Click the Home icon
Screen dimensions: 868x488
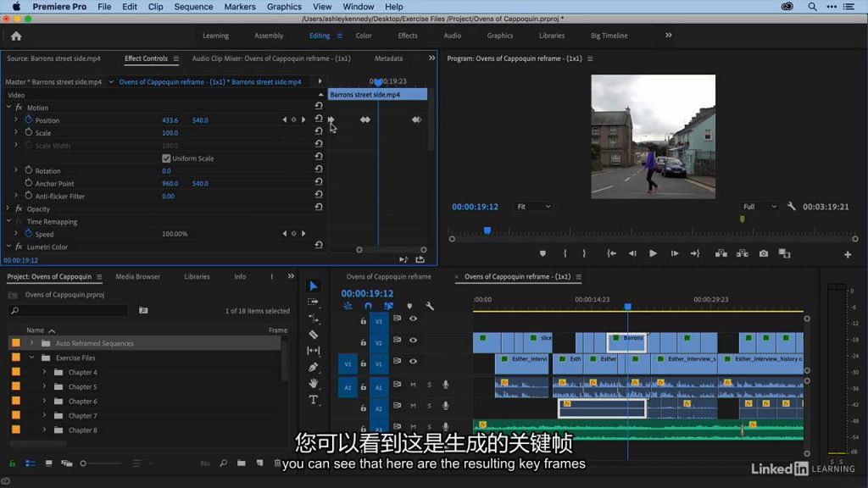(16, 36)
